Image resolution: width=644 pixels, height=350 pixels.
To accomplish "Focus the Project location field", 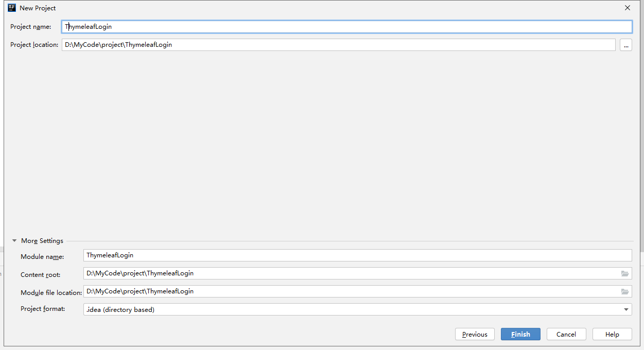I will [339, 45].
